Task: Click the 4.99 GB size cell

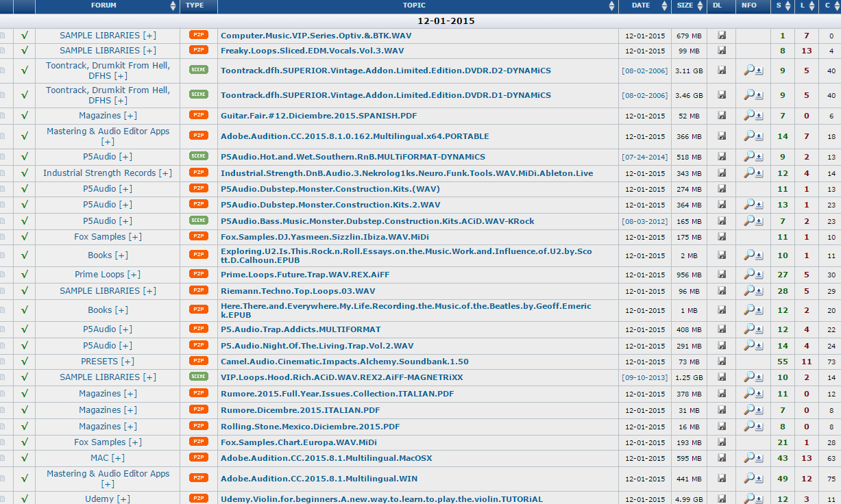Action: (x=689, y=499)
